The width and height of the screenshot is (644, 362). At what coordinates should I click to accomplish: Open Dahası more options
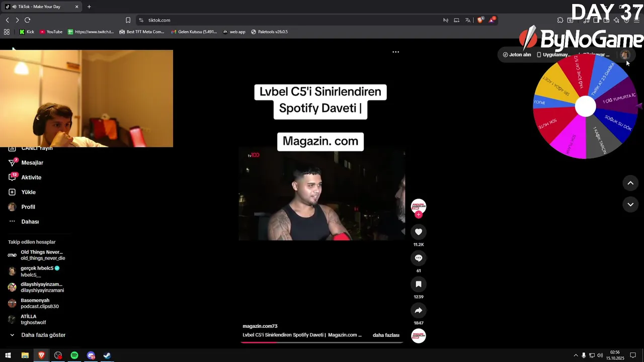(30, 222)
